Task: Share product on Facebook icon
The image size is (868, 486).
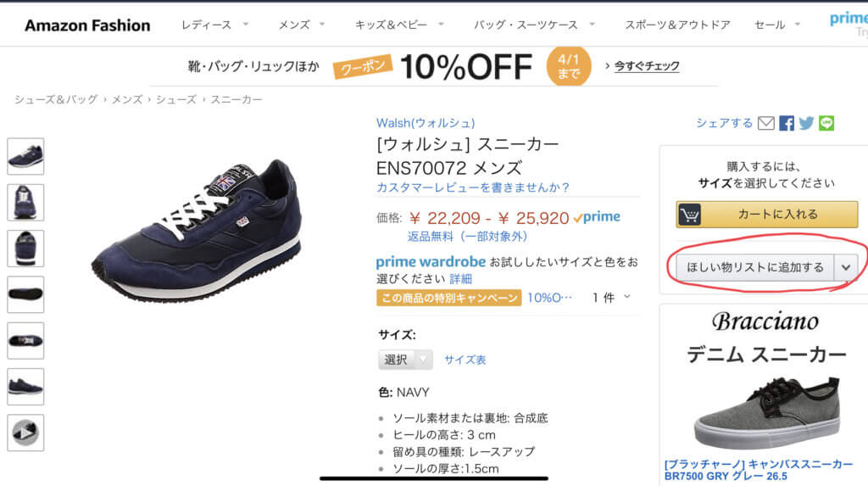Action: 787,123
